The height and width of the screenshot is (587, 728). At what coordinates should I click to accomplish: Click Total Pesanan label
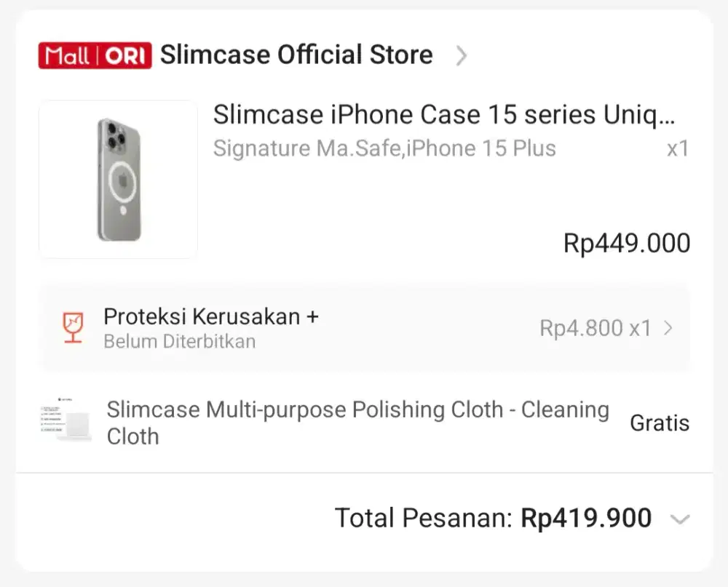[x=424, y=519]
